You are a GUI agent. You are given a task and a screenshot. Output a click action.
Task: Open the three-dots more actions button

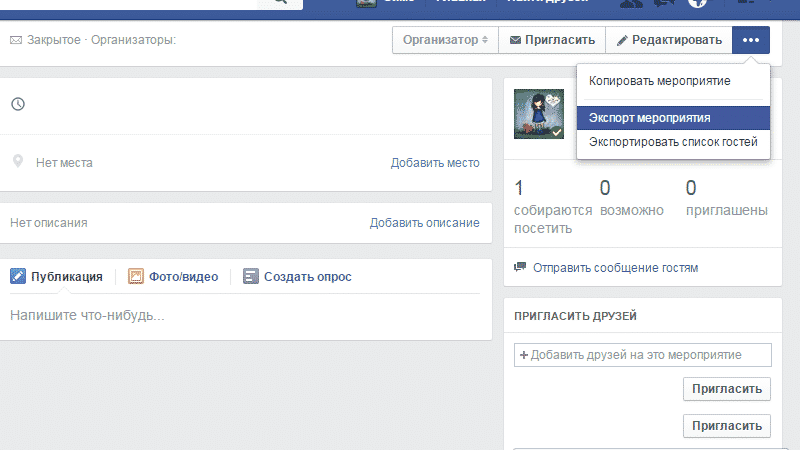[x=751, y=40]
